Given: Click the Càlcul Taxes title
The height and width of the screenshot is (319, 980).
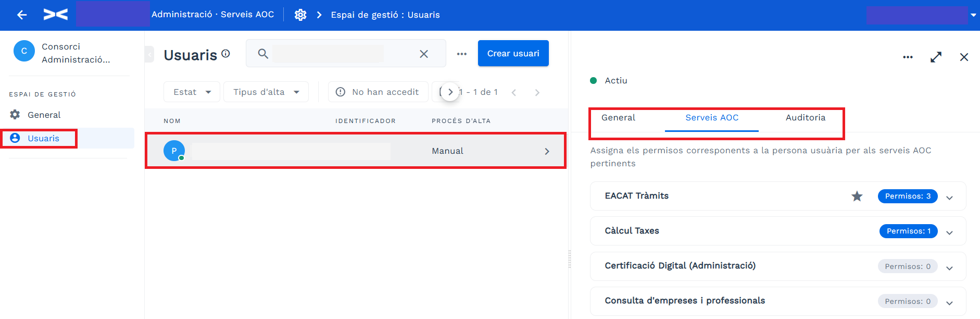Looking at the screenshot, I should pos(632,231).
